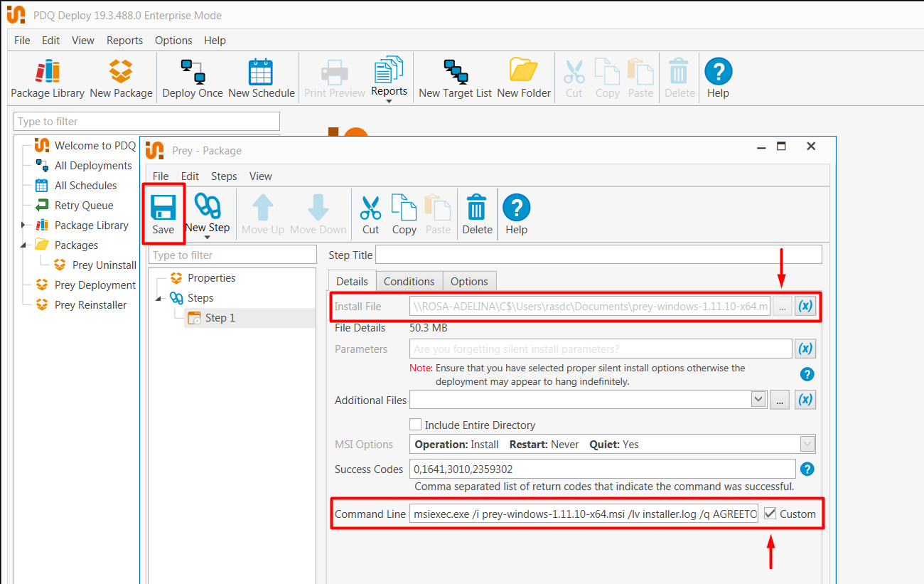924x584 pixels.
Task: Create a New Package from toolbar
Action: [121, 79]
